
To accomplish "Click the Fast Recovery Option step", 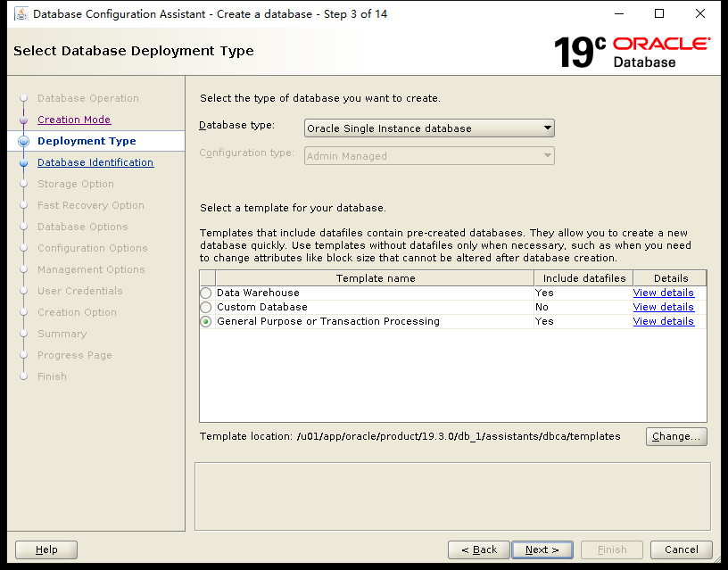I will pos(90,205).
